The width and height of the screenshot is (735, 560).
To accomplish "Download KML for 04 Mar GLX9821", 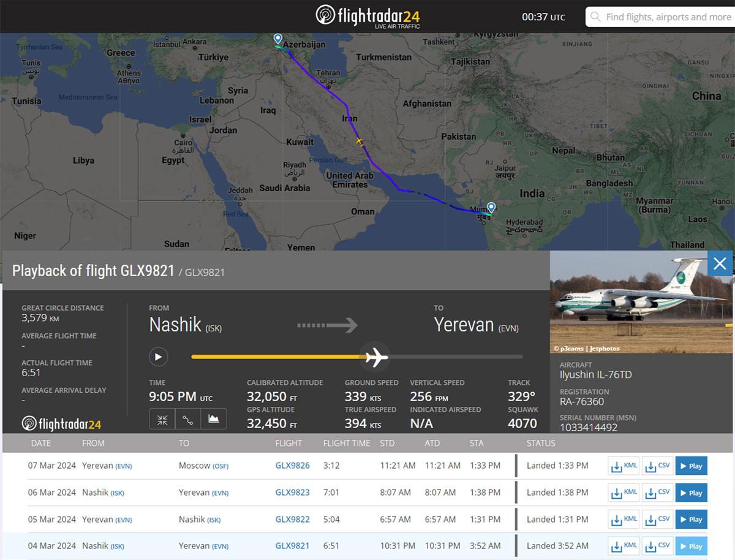I will pos(624,546).
